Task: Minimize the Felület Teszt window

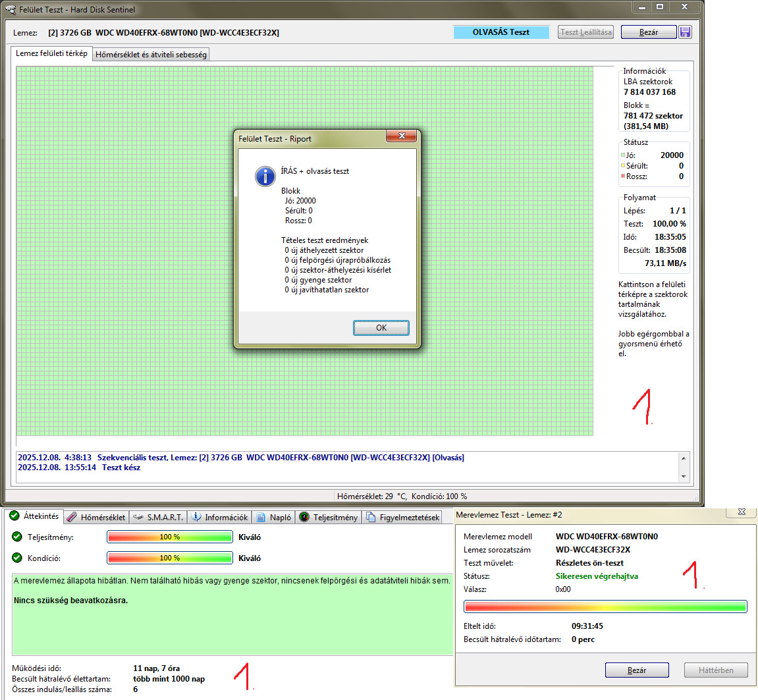Action: coord(642,7)
